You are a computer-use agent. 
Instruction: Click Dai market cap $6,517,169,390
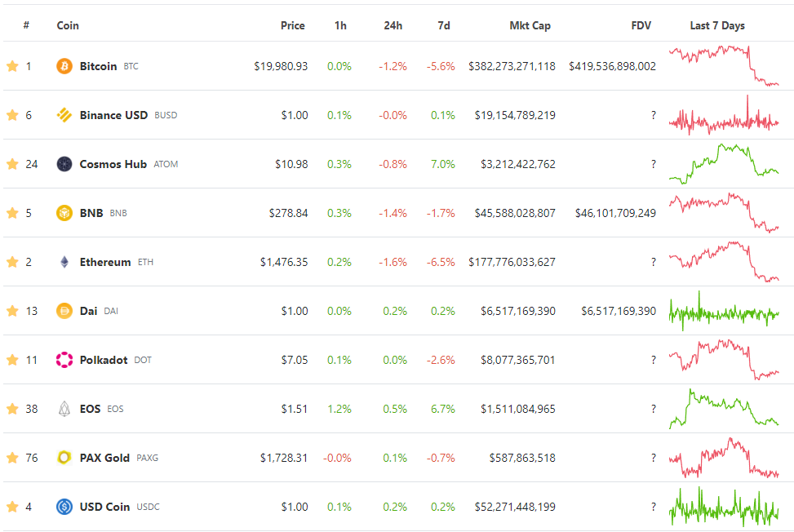click(x=518, y=311)
